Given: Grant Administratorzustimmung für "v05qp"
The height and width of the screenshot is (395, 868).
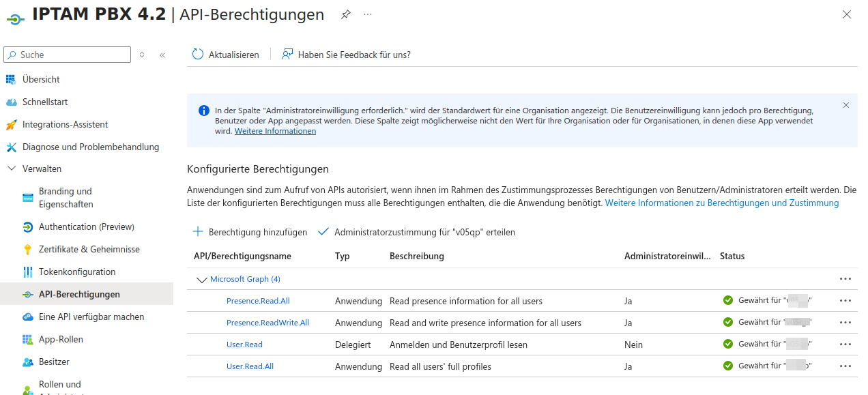Looking at the screenshot, I should tap(416, 232).
